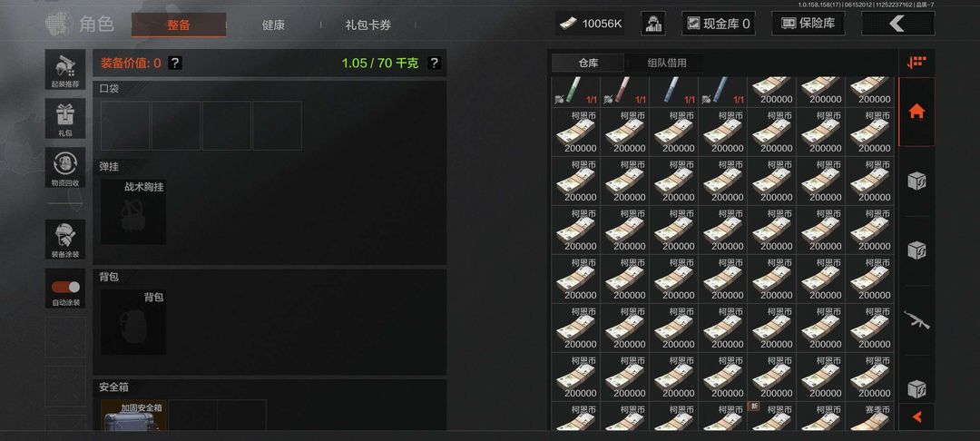The image size is (980, 441).
Task: Show help for weight limit question mark
Action: point(434,64)
